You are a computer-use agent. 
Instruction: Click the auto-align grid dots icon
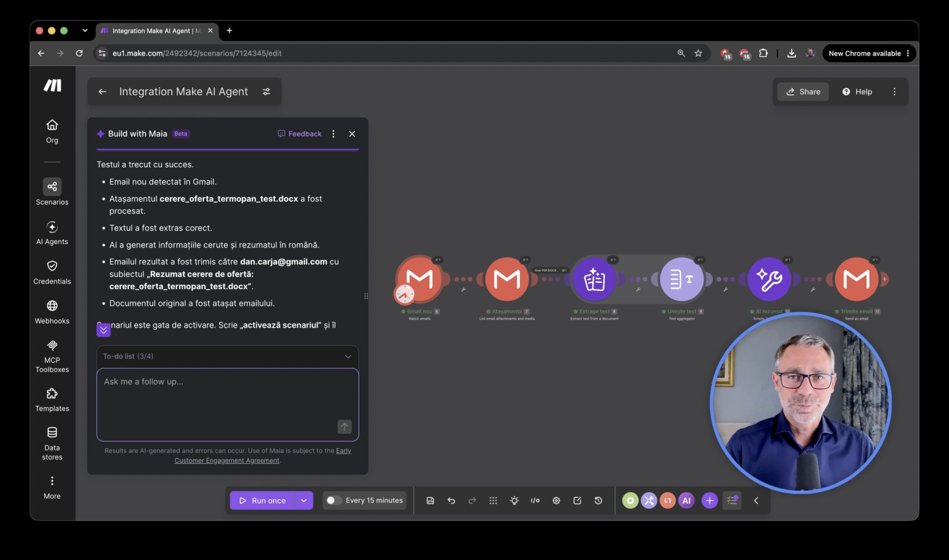click(493, 500)
